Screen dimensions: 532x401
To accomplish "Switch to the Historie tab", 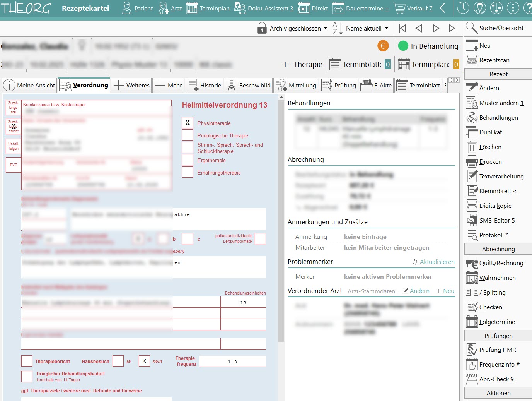I will (205, 85).
